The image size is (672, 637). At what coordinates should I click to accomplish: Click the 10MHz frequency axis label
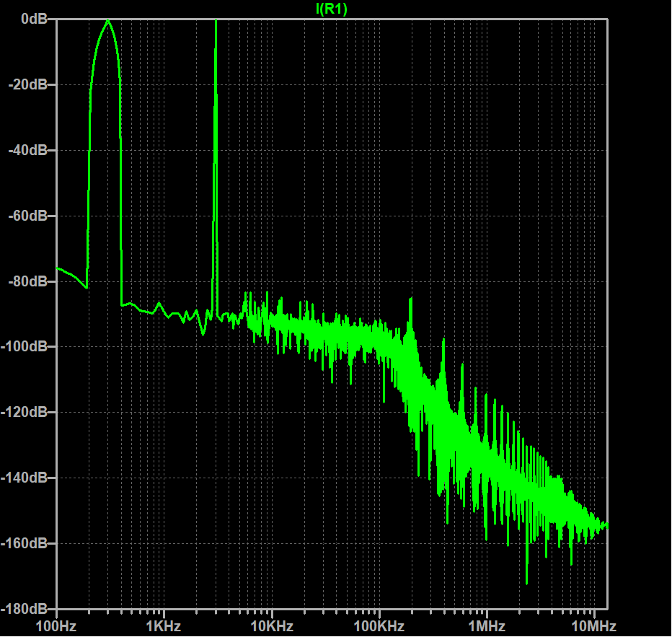(594, 626)
